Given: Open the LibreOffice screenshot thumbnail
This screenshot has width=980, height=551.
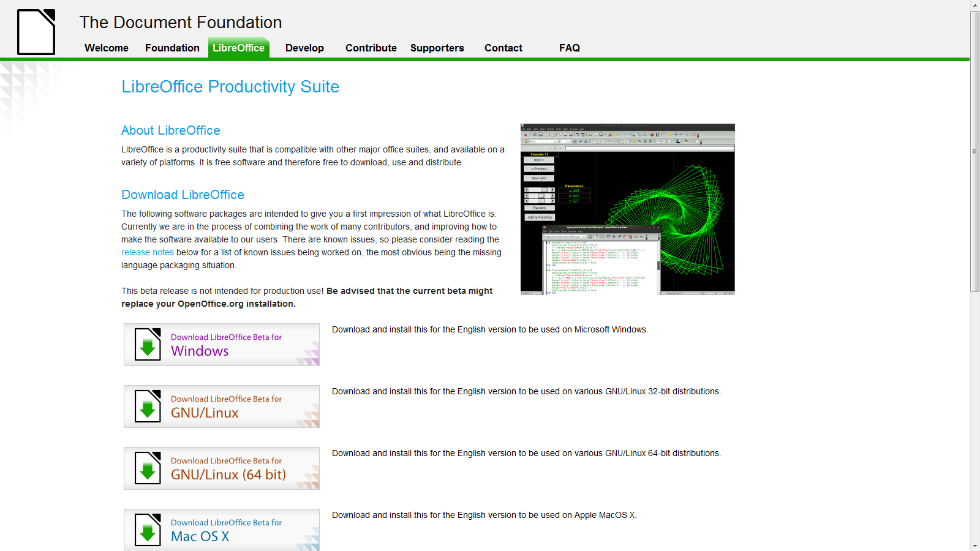Looking at the screenshot, I should tap(627, 209).
